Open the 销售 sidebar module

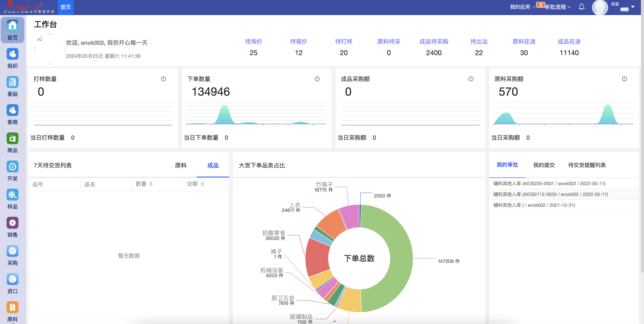13,227
